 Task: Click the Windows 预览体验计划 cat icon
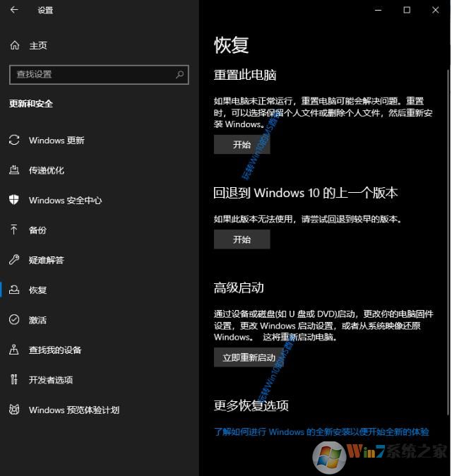[14, 410]
